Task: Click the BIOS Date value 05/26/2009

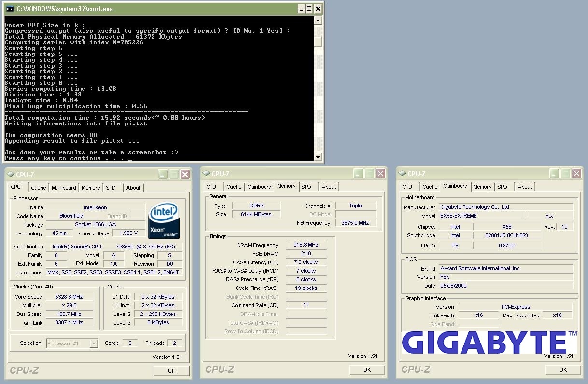Action: coord(506,286)
